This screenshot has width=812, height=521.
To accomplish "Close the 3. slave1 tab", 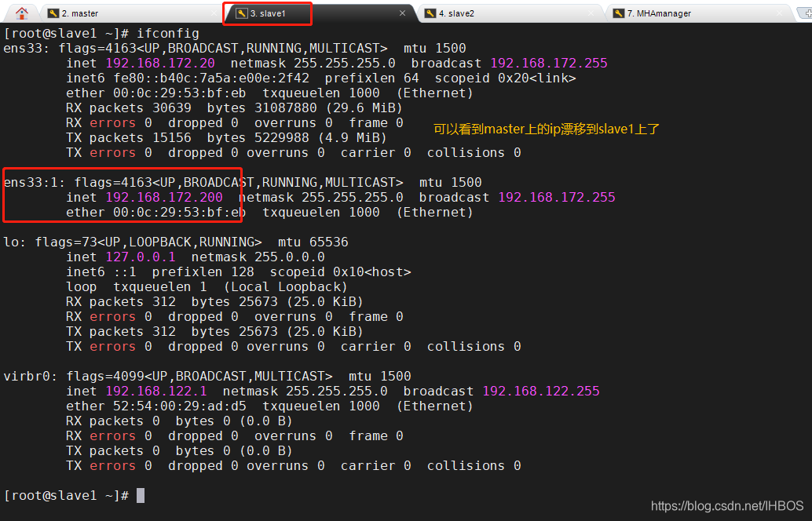I will [x=402, y=13].
